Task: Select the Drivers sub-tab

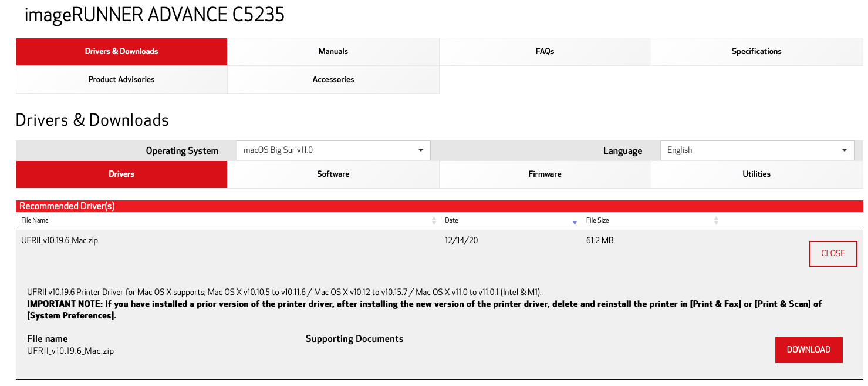Action: [121, 174]
